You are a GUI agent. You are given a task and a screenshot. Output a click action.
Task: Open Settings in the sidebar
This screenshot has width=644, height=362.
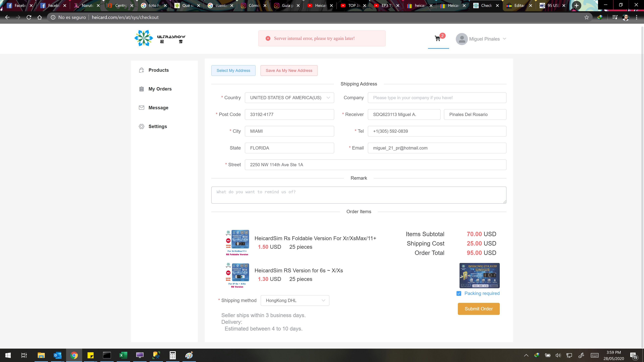[157, 126]
